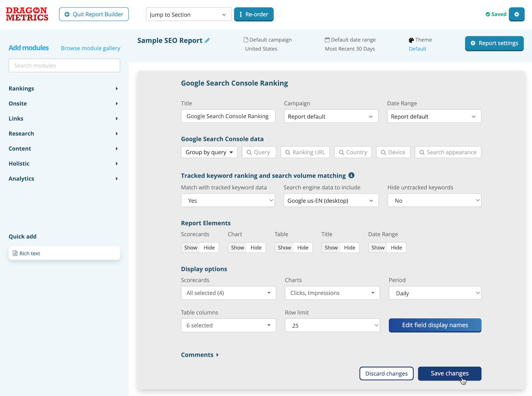Open the Group by query dropdown
Viewport: 532px width, 396px height.
click(x=209, y=152)
